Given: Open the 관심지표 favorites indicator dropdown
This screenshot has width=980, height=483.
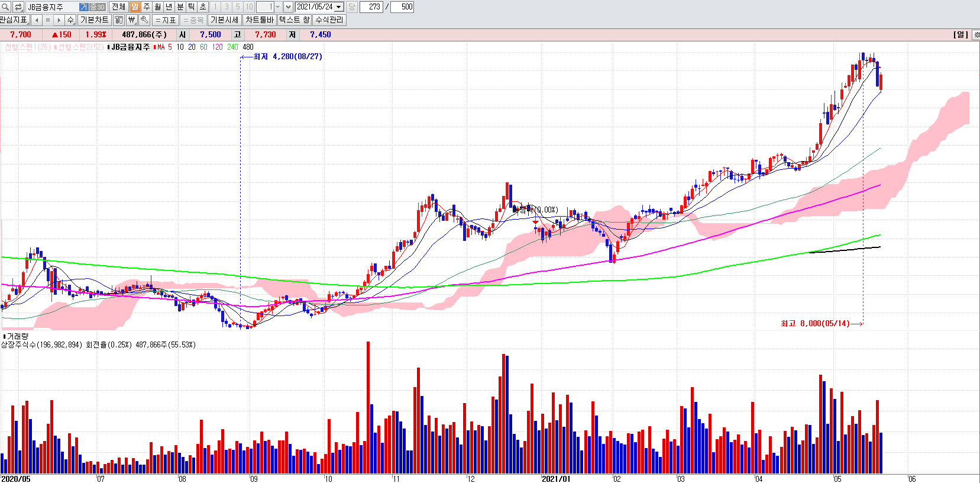Looking at the screenshot, I should [x=14, y=20].
